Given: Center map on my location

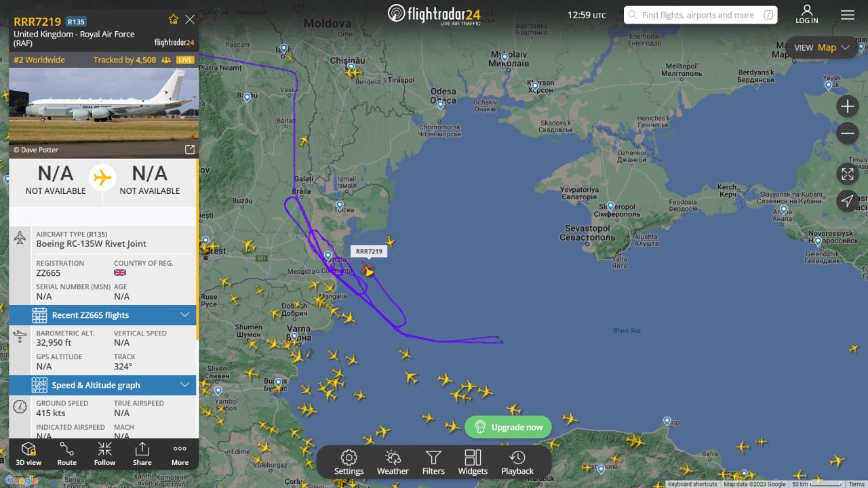Looking at the screenshot, I should pyautogui.click(x=848, y=201).
